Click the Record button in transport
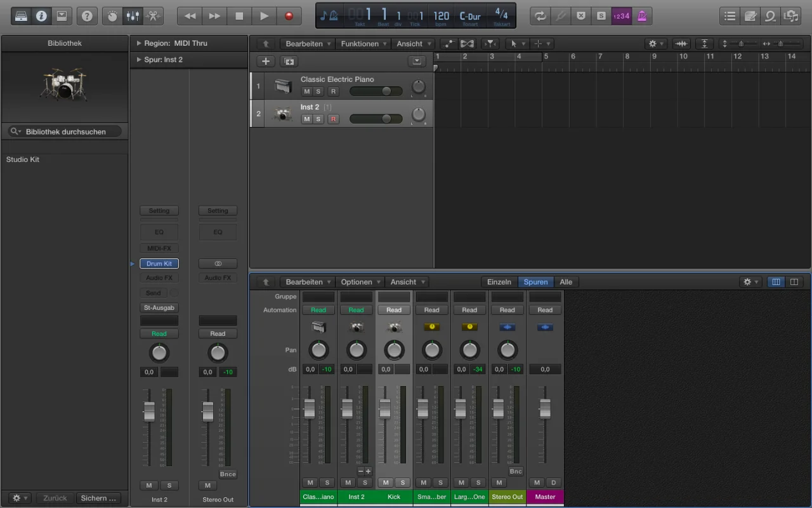This screenshot has width=812, height=508. [x=289, y=16]
